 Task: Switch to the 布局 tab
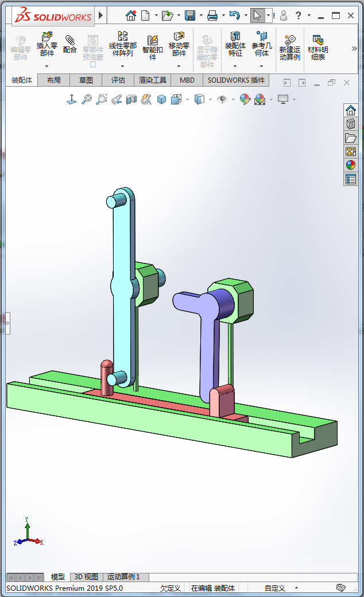tap(54, 80)
